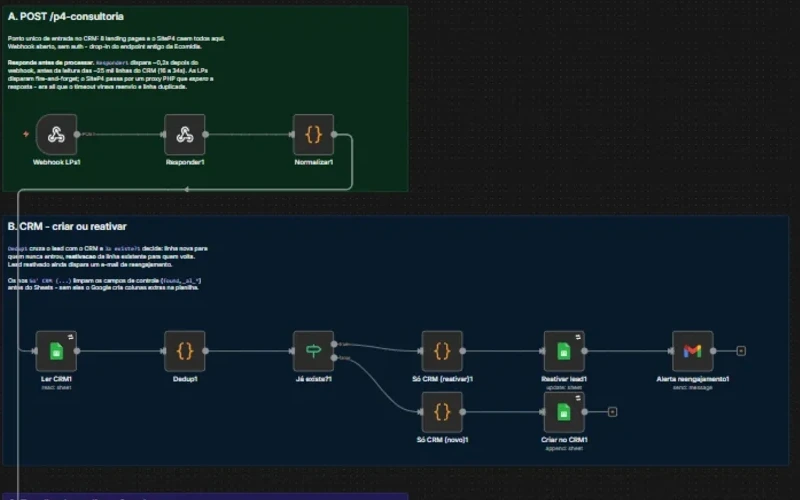Click the output connector of Ler CRM1

tap(77, 351)
